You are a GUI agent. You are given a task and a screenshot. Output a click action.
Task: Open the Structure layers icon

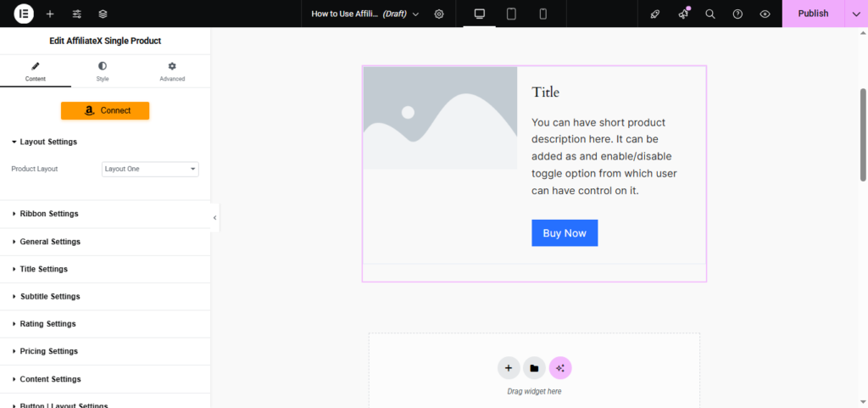[x=103, y=14]
